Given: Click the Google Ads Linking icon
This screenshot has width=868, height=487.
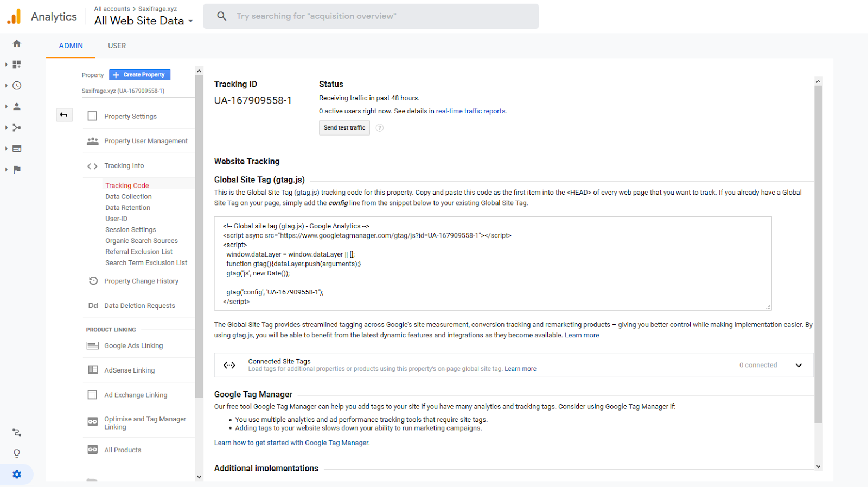Looking at the screenshot, I should point(93,345).
